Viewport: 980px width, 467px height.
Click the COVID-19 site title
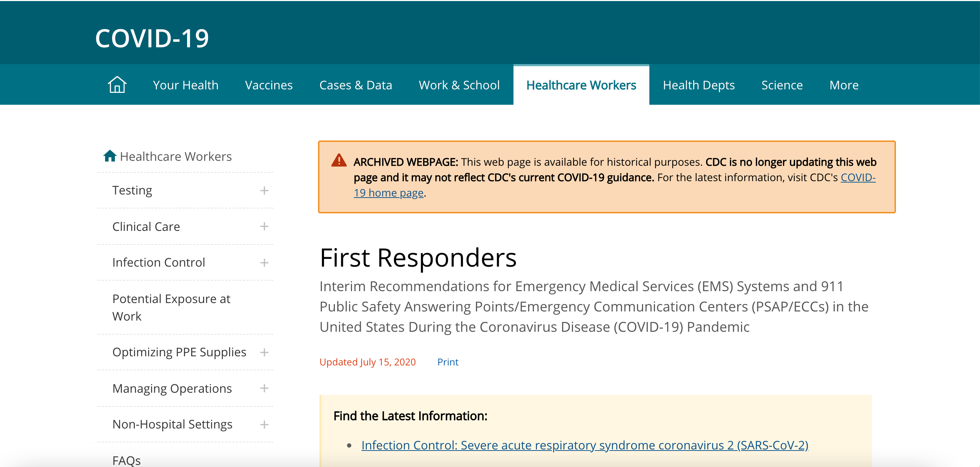coord(152,38)
